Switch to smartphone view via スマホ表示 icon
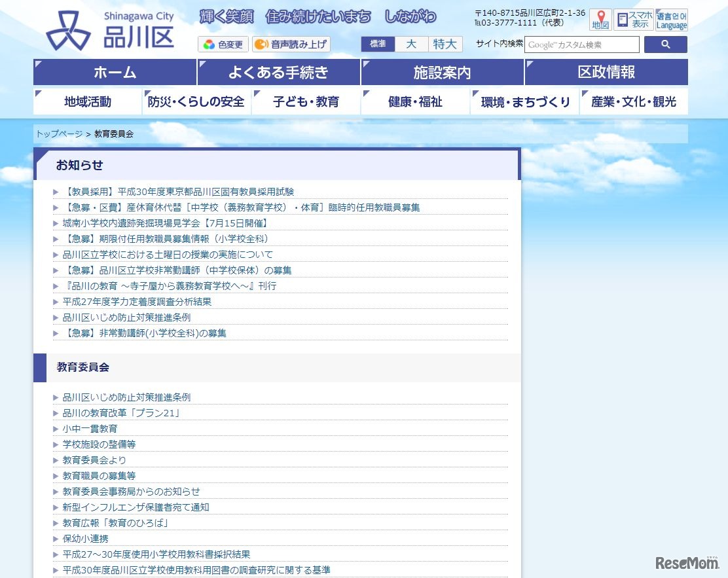728x578 pixels. [x=632, y=18]
